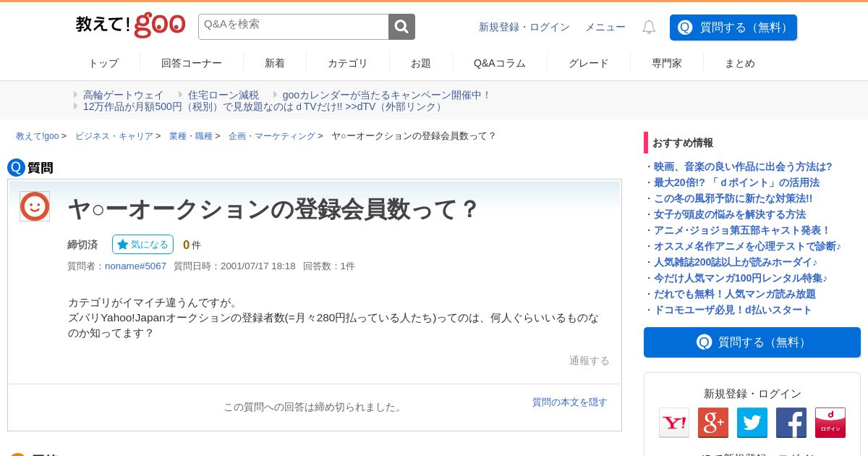Click the 通報する report link
868x456 pixels.
(x=590, y=360)
